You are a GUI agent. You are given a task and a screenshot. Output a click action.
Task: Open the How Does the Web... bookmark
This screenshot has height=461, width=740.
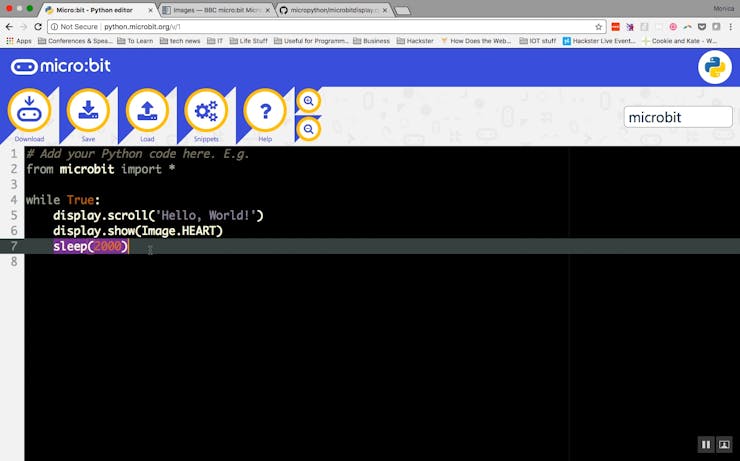point(476,41)
